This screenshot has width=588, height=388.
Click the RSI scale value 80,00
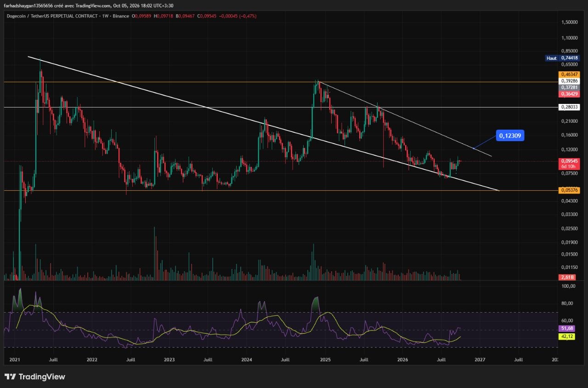[568, 303]
